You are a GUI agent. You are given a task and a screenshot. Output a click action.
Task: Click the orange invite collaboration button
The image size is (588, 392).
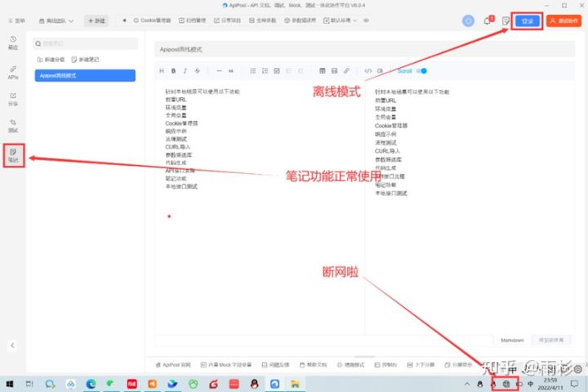564,20
